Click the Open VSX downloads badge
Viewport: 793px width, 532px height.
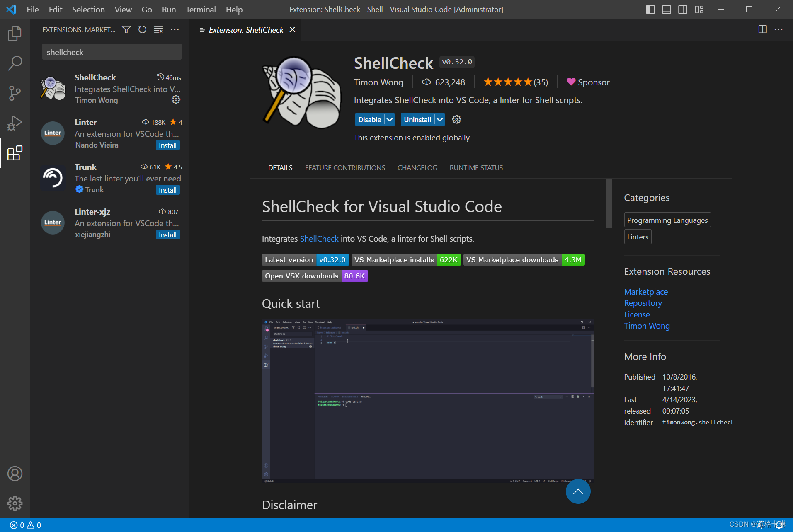315,276
